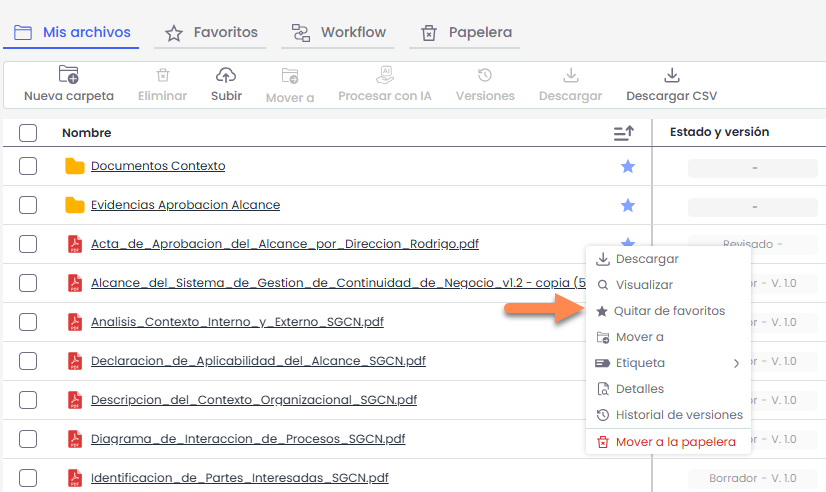Viewport: 826px width, 492px height.
Task: Open Historial de versiones from menu
Action: pyautogui.click(x=678, y=415)
